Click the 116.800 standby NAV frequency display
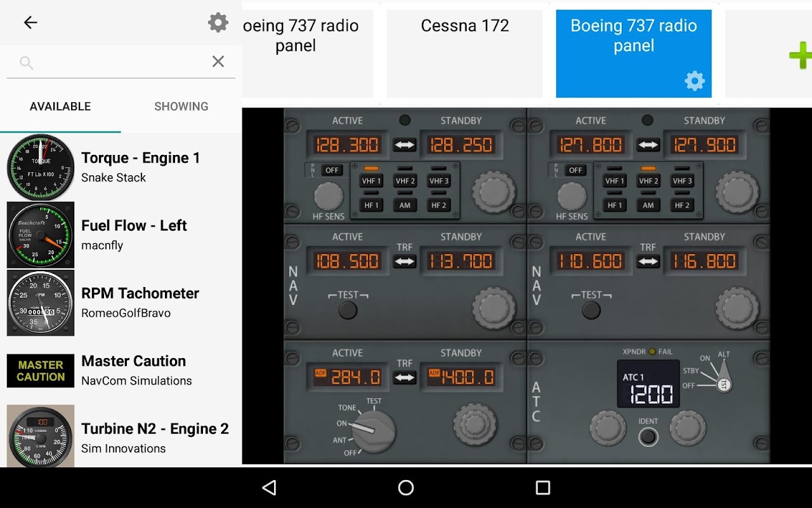 705,261
